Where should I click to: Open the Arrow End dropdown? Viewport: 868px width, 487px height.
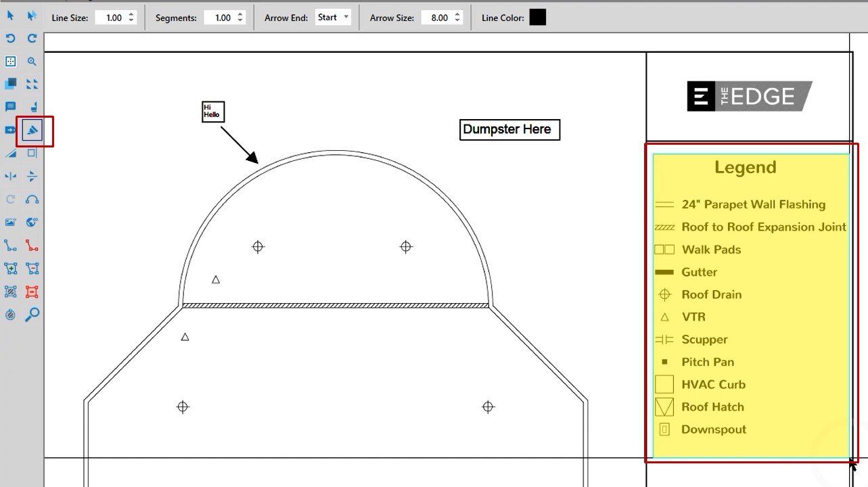[333, 18]
